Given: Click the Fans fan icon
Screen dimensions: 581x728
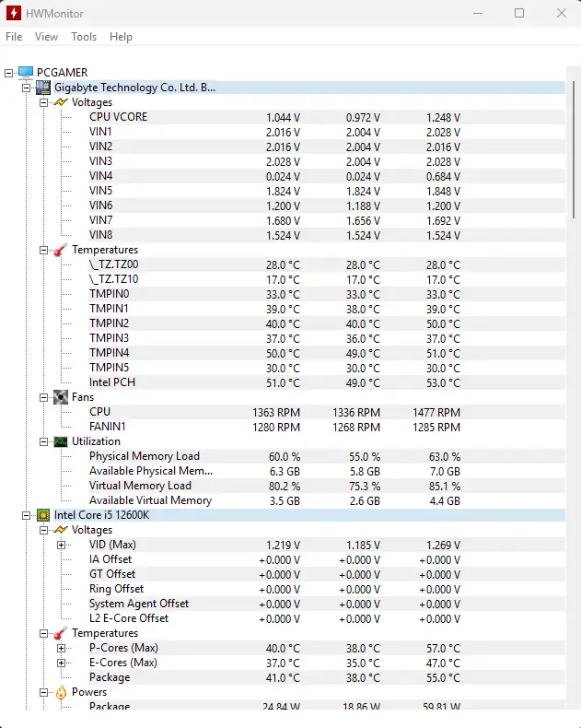Looking at the screenshot, I should pyautogui.click(x=61, y=397).
